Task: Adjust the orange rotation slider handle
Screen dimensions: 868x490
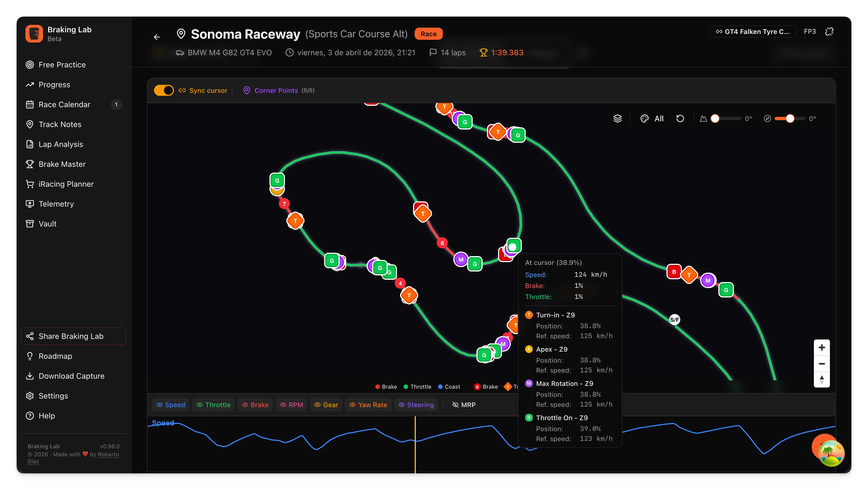Action: click(790, 118)
